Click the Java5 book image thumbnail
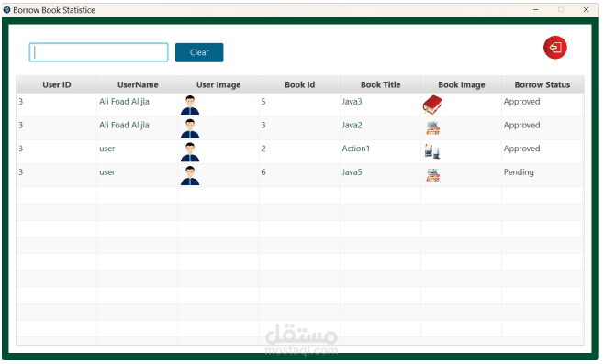Image resolution: width=604 pixels, height=364 pixels. click(x=432, y=175)
